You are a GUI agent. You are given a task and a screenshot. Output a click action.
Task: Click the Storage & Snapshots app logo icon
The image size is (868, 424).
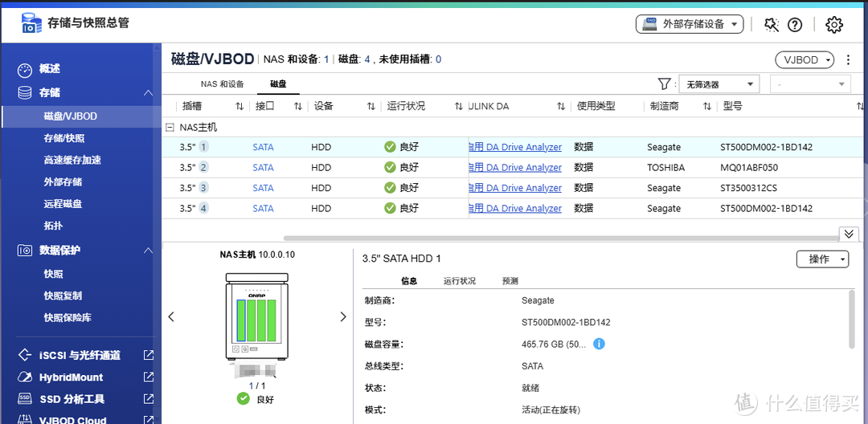(31, 23)
